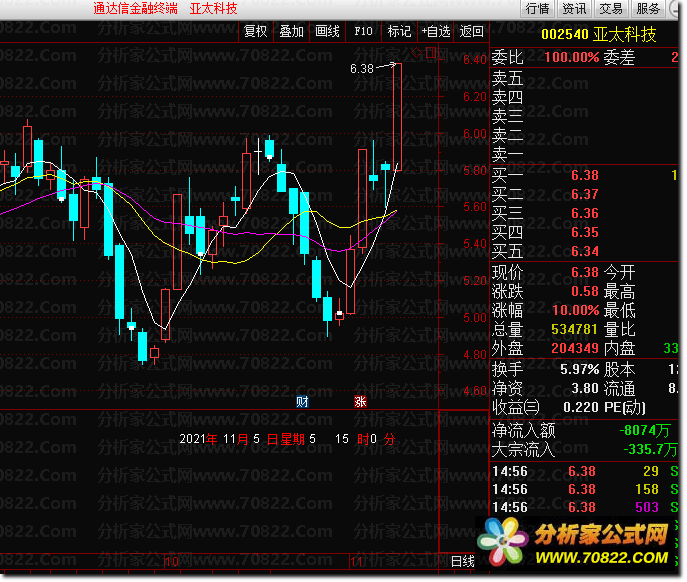
Task: Click the 买三 bid price 6.36
Action: 585,213
